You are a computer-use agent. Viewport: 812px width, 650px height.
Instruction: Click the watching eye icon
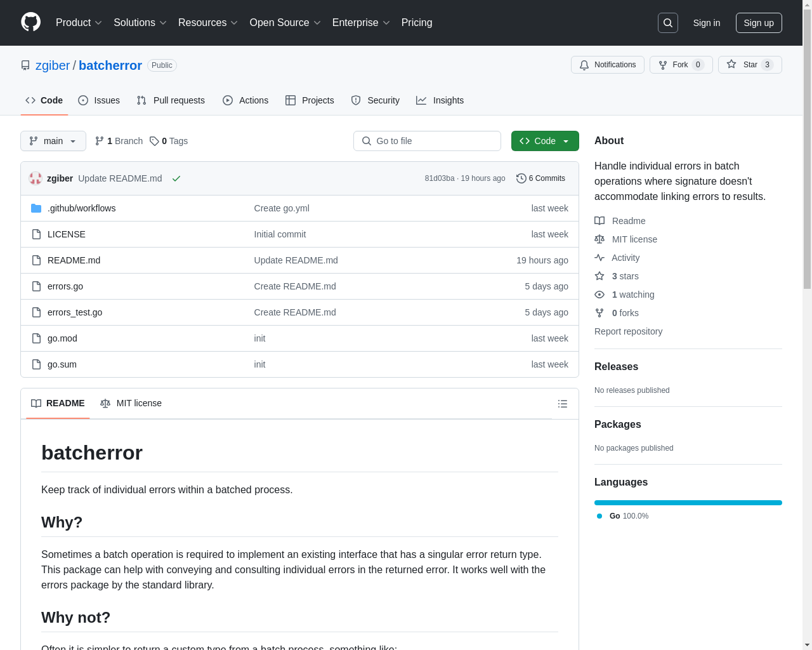(599, 295)
